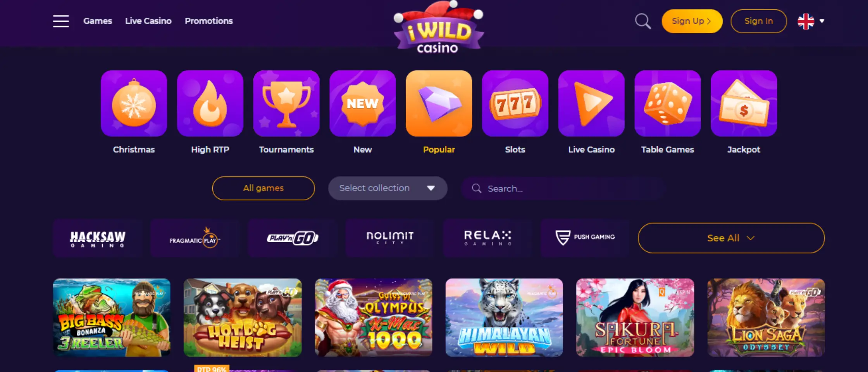Click the Sign Up button

point(692,21)
